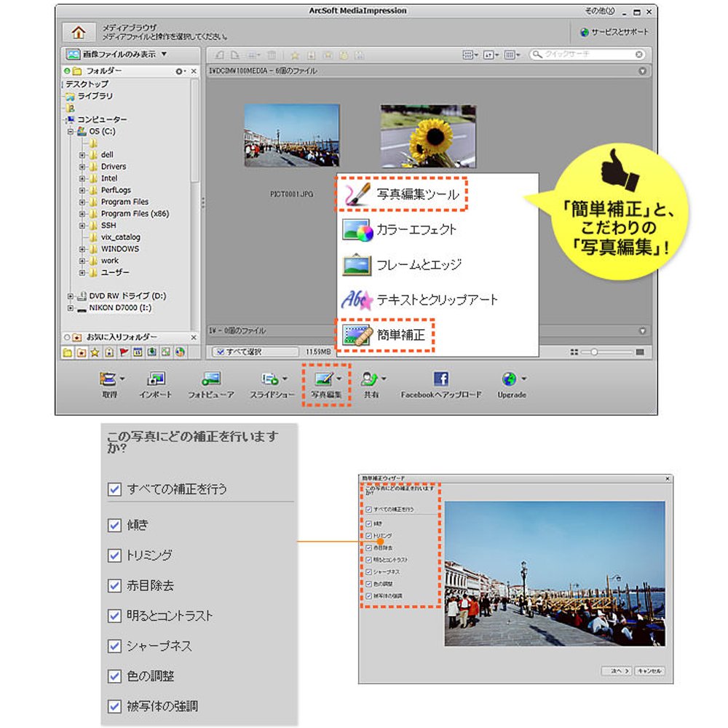Choose カラーエフェクト in the menu
The width and height of the screenshot is (728, 728).
tap(416, 229)
